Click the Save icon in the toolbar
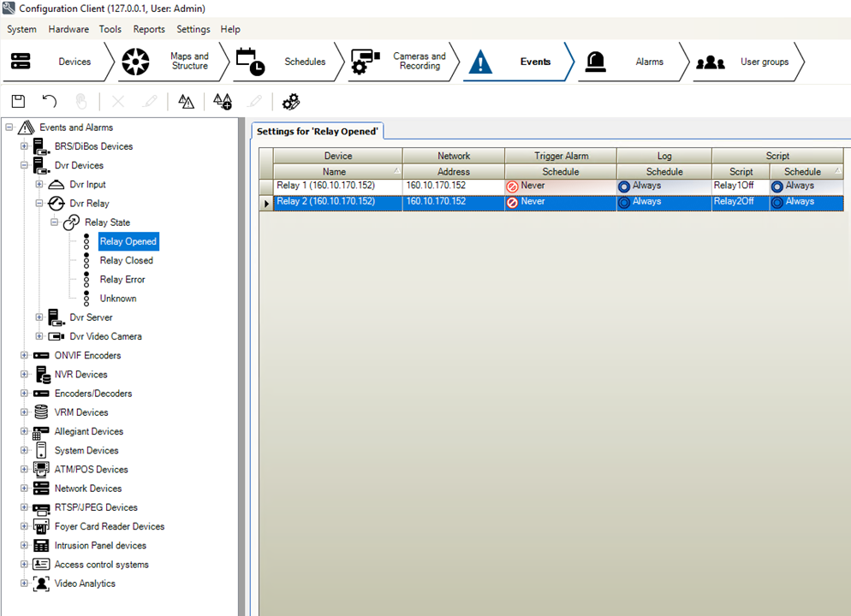This screenshot has height=616, width=851. (18, 102)
